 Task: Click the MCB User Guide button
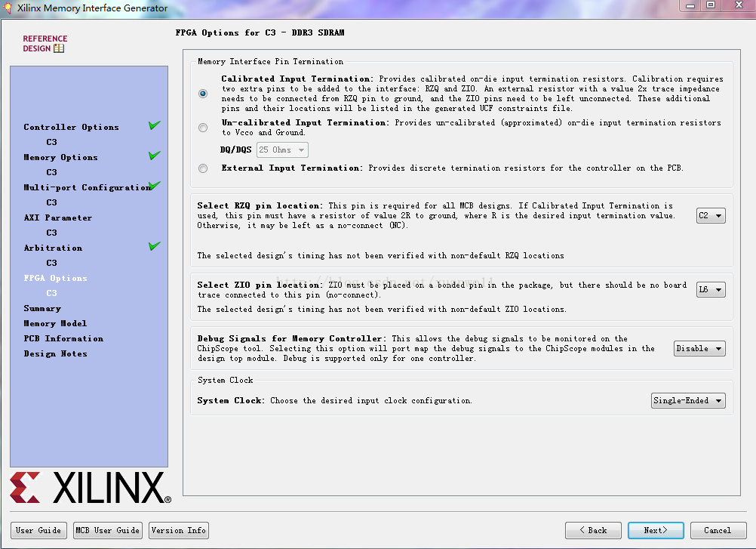(x=108, y=530)
